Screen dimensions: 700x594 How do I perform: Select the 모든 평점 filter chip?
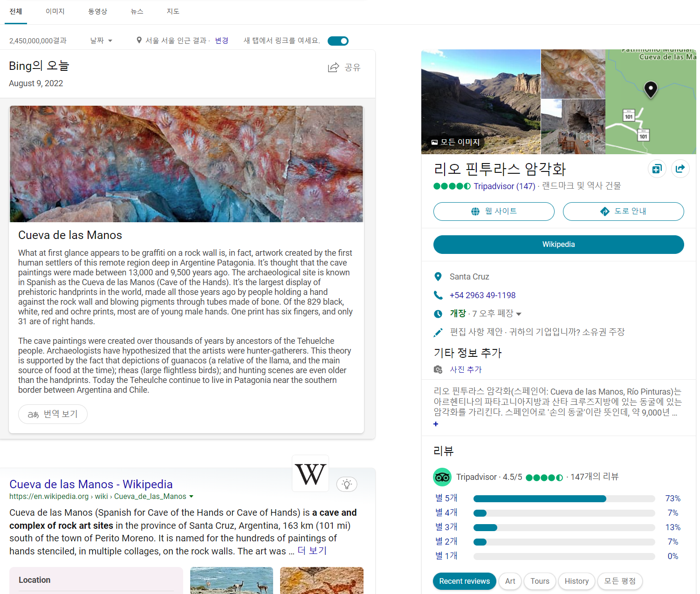tap(620, 581)
